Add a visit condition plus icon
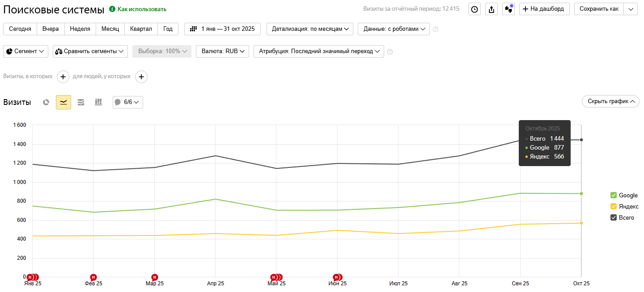 (x=63, y=77)
